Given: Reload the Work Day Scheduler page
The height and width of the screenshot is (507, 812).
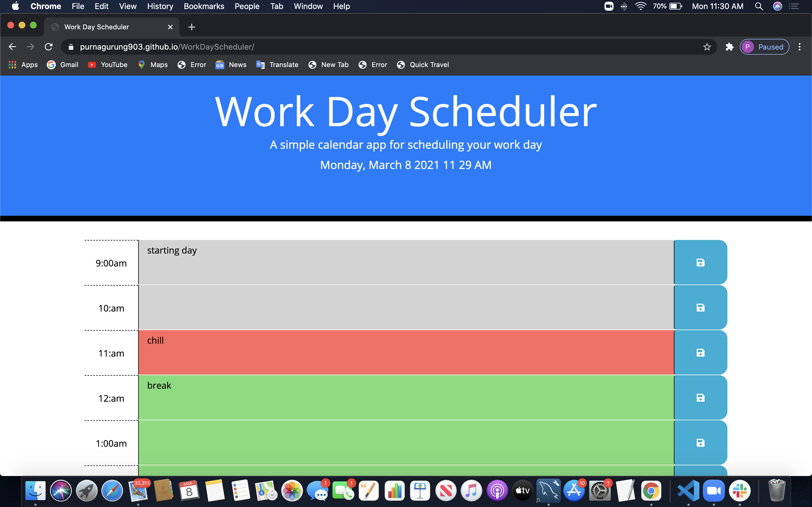Looking at the screenshot, I should click(48, 46).
